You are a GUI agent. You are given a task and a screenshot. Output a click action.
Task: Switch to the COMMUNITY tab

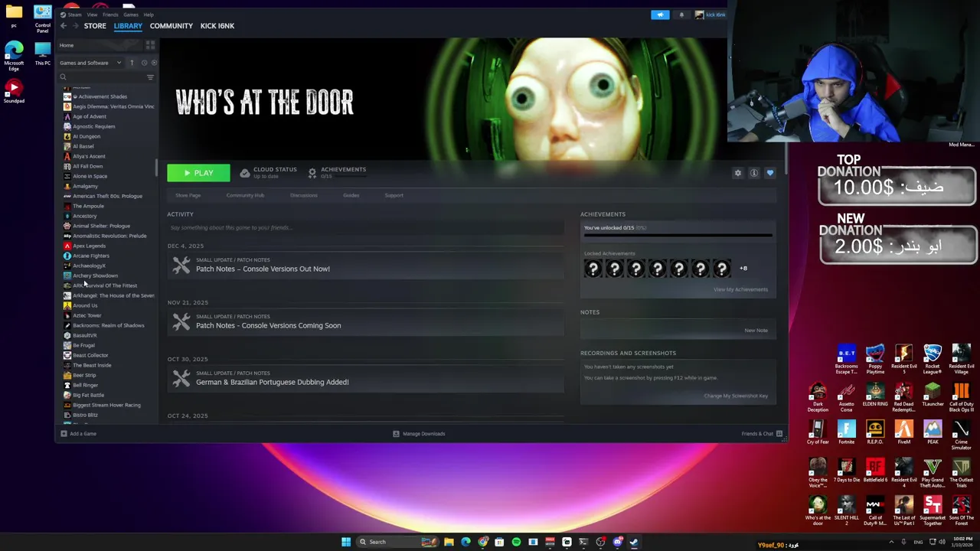171,26
